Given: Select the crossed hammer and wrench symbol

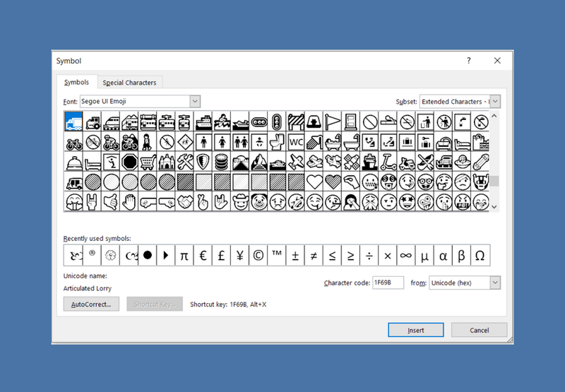Looking at the screenshot, I should pos(185,162).
